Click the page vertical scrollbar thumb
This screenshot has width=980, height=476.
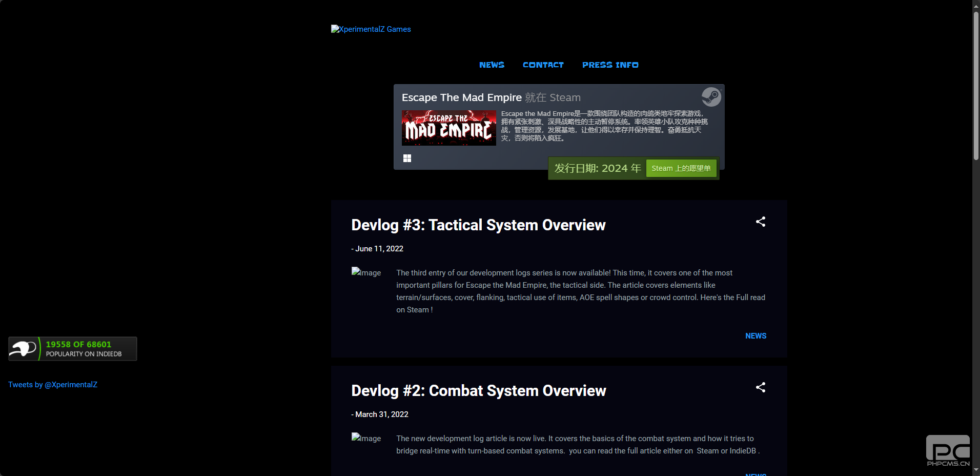(x=976, y=86)
